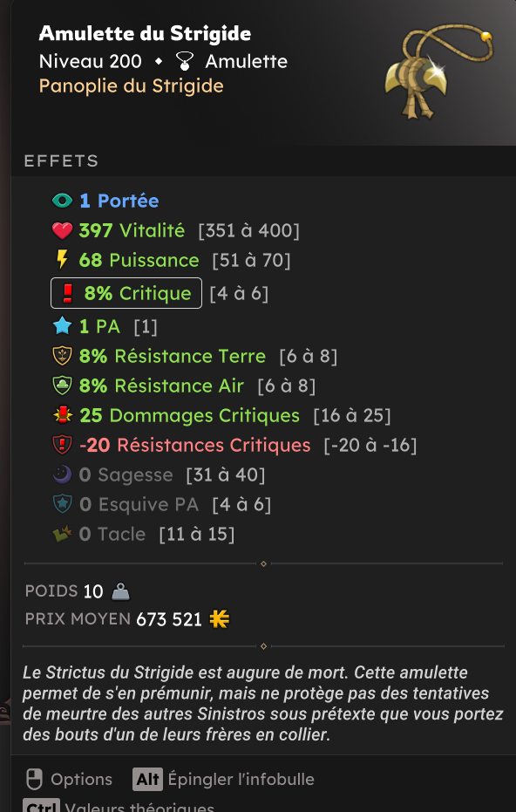Click the Sagesse moon icon
Image resolution: width=516 pixels, height=812 pixels.
pyautogui.click(x=63, y=474)
